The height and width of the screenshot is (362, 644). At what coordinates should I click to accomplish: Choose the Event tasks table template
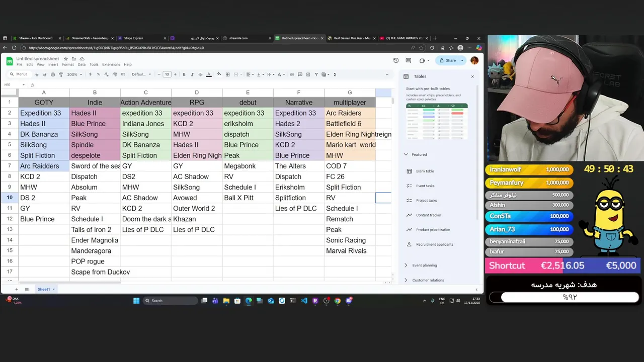425,186
